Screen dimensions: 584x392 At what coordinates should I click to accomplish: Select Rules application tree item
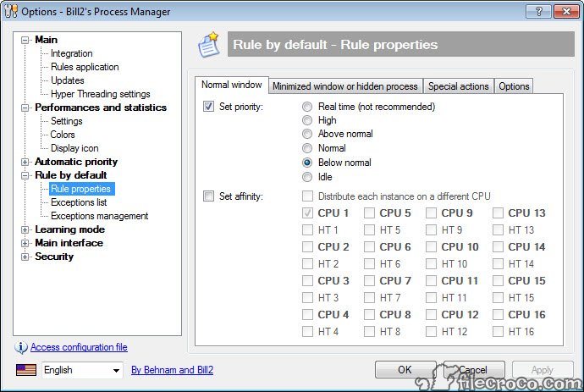[x=85, y=67]
